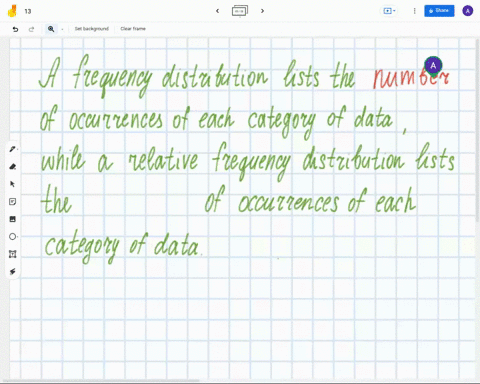Viewport: 480px width, 384px height.
Task: Select the Circle shape tool
Action: pos(13,237)
